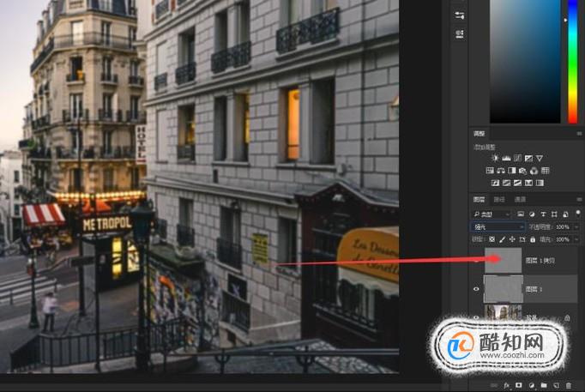Toggle artboard nesting lock icon
The width and height of the screenshot is (585, 392).
(522, 239)
